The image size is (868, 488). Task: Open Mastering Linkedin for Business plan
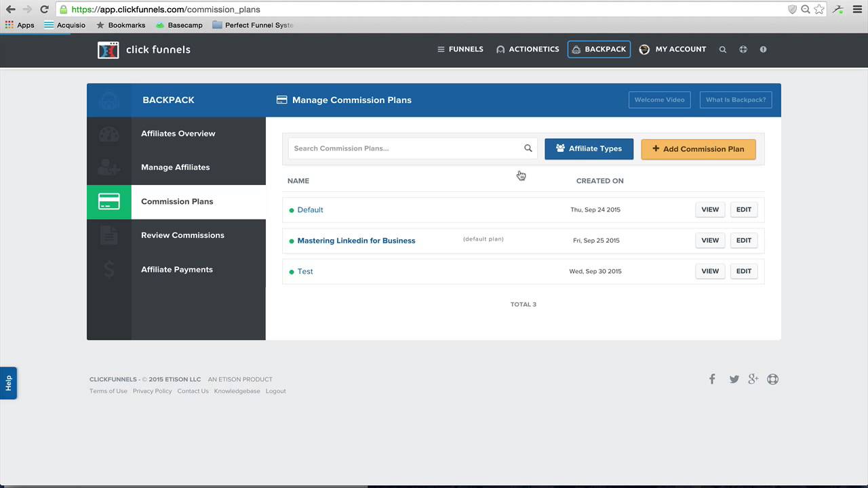pyautogui.click(x=356, y=241)
